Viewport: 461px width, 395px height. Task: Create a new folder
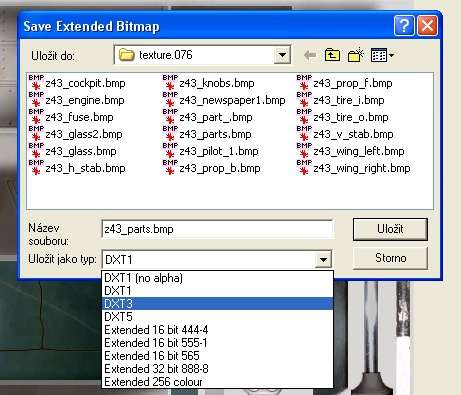355,55
